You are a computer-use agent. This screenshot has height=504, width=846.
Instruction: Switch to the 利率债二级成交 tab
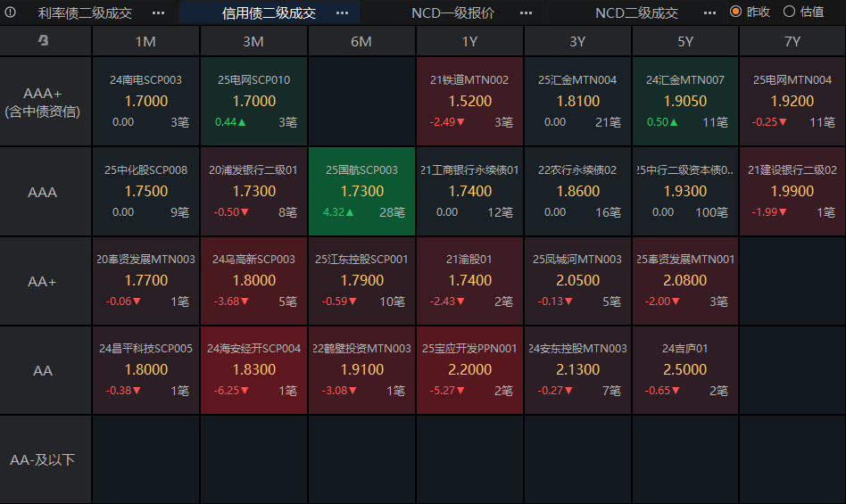(86, 13)
